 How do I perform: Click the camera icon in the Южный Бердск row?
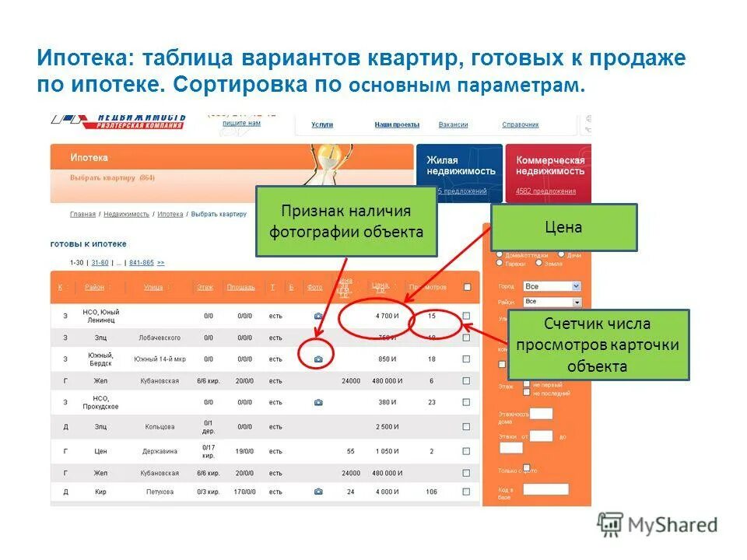317,358
